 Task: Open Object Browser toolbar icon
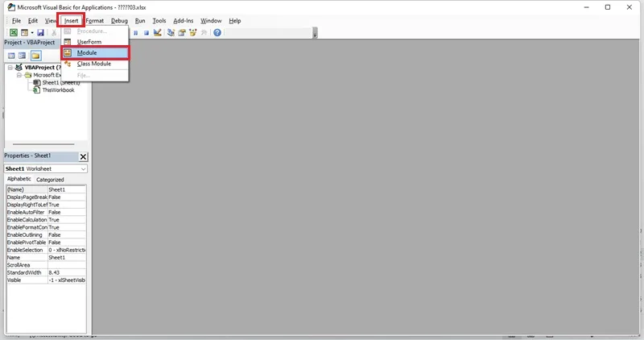192,32
